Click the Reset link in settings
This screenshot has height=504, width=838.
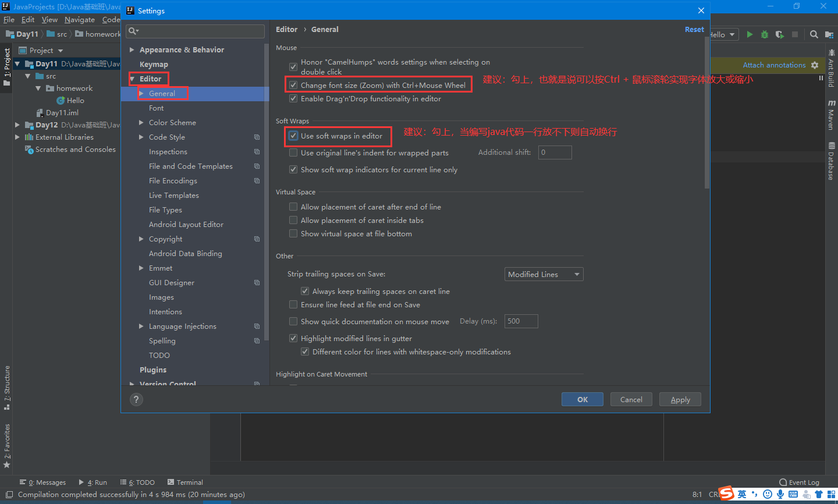(694, 30)
